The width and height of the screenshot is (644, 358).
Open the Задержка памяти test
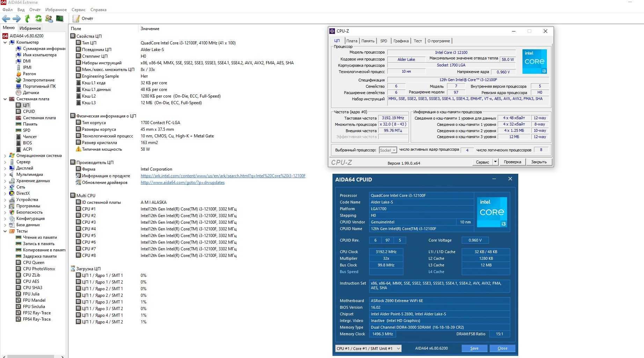click(39, 256)
